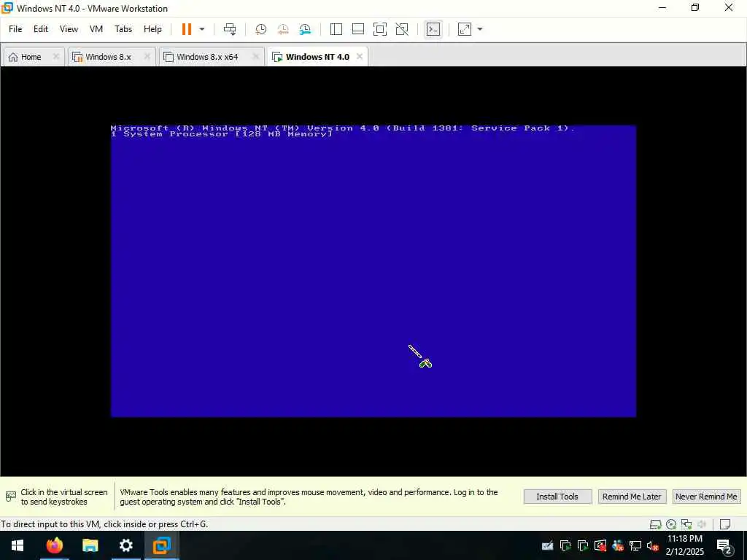This screenshot has width=747, height=560.
Task: Open the View menu
Action: pyautogui.click(x=69, y=29)
